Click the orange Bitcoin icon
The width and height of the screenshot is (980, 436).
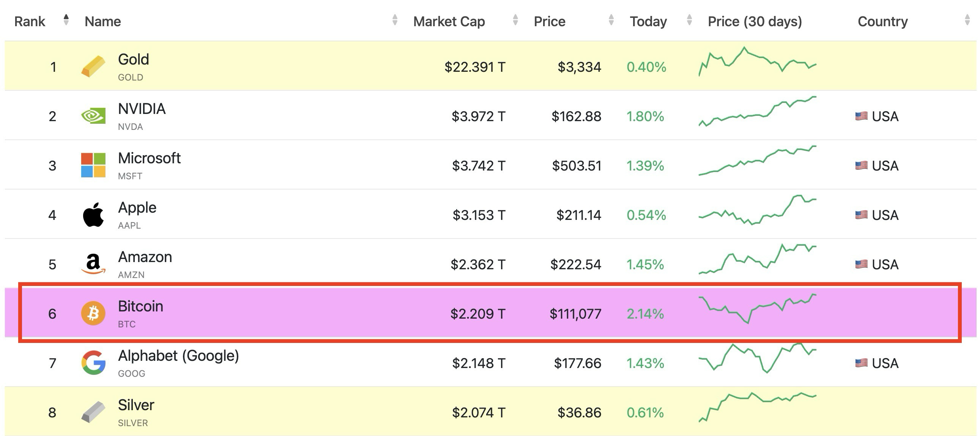pyautogui.click(x=93, y=313)
